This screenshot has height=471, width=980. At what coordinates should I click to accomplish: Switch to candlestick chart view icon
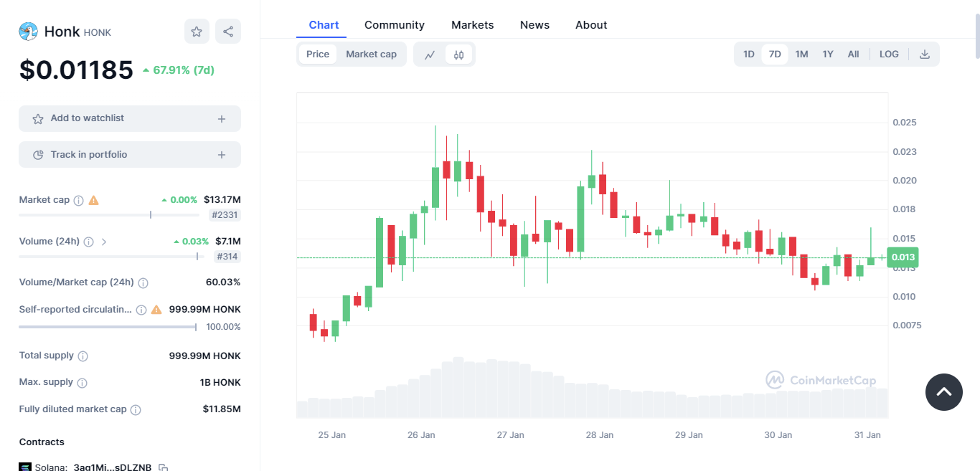pos(459,54)
